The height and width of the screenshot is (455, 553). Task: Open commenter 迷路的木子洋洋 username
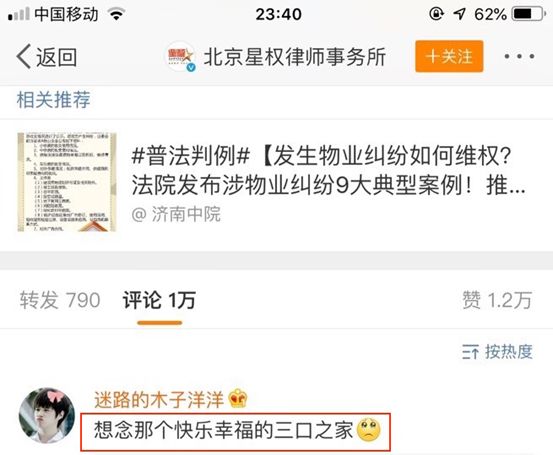[159, 400]
